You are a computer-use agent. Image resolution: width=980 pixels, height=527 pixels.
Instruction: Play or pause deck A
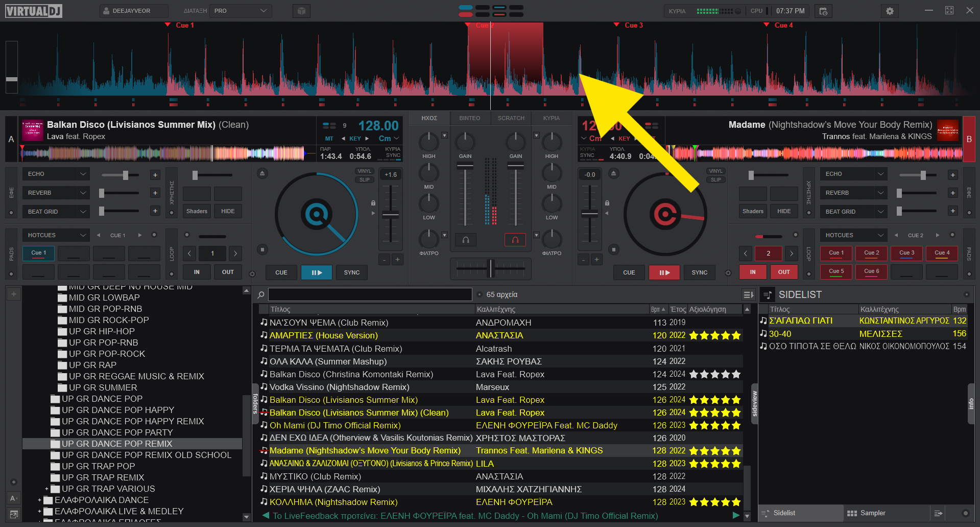tap(316, 272)
